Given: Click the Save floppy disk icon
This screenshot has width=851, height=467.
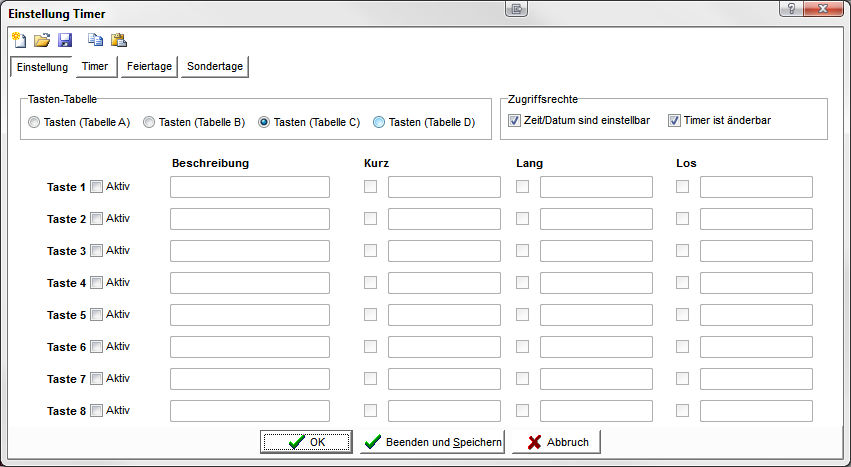Looking at the screenshot, I should (x=65, y=41).
